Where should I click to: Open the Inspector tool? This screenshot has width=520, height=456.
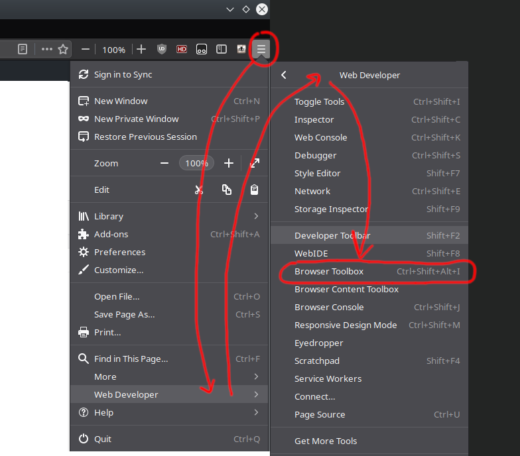(x=369, y=120)
